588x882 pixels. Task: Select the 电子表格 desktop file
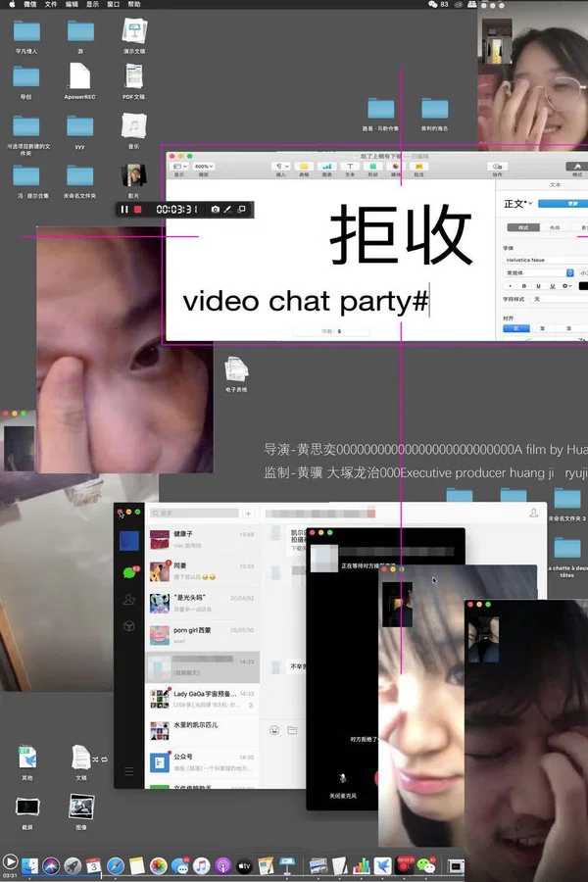pyautogui.click(x=236, y=373)
